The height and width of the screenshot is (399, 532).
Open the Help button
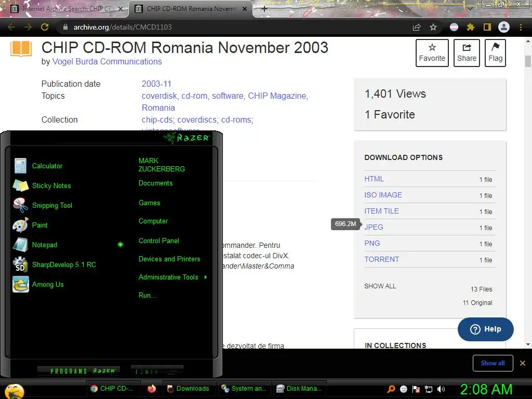pyautogui.click(x=486, y=329)
